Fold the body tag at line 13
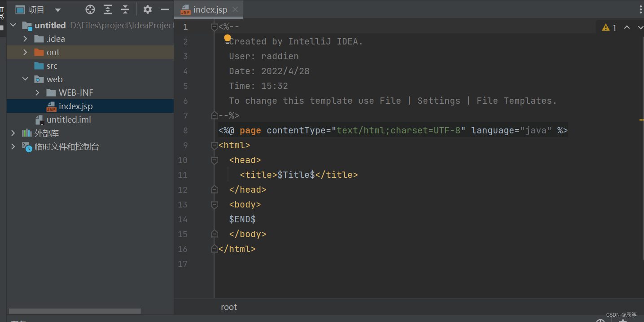Image resolution: width=644 pixels, height=322 pixels. coord(215,205)
